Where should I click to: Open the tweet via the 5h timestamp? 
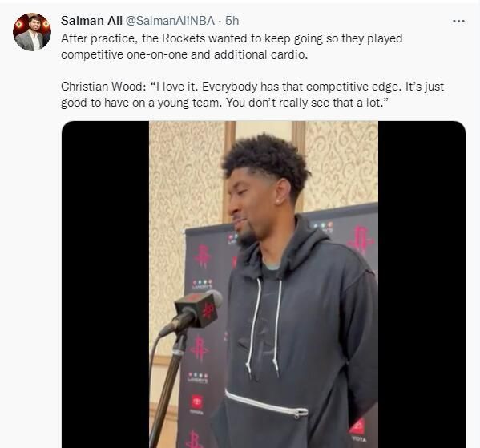tap(232, 21)
